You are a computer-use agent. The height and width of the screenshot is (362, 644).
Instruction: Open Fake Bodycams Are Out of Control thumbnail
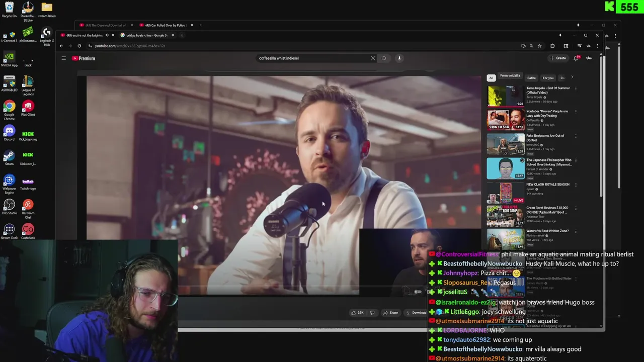(x=505, y=144)
